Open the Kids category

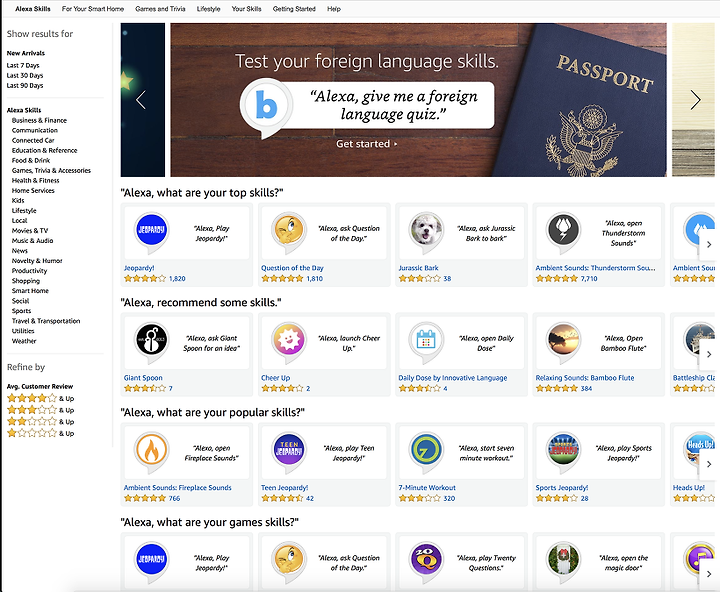(18, 201)
